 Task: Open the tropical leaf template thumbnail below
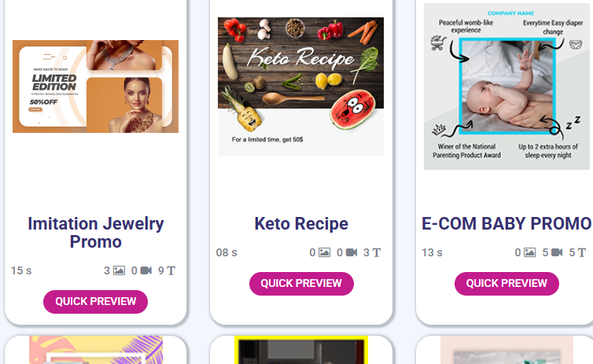point(96,350)
